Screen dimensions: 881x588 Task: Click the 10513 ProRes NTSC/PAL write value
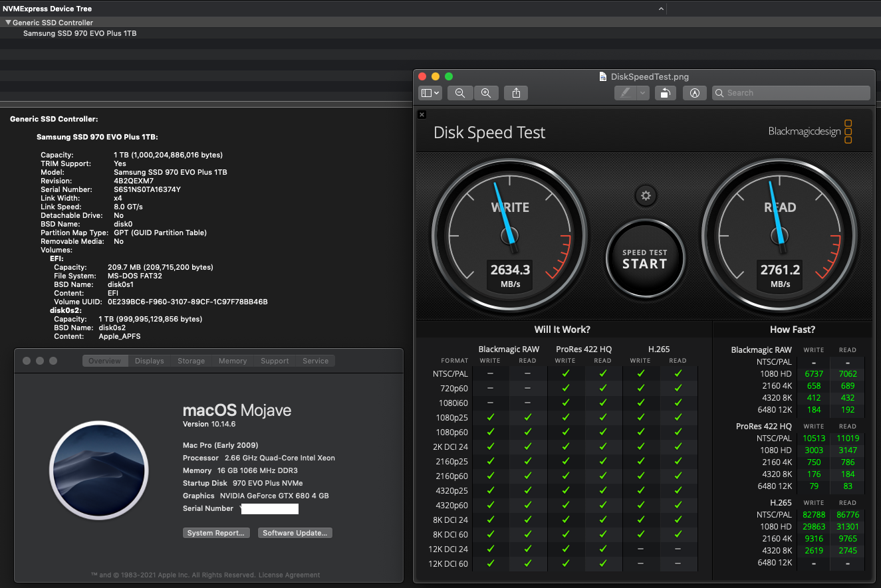pos(814,439)
